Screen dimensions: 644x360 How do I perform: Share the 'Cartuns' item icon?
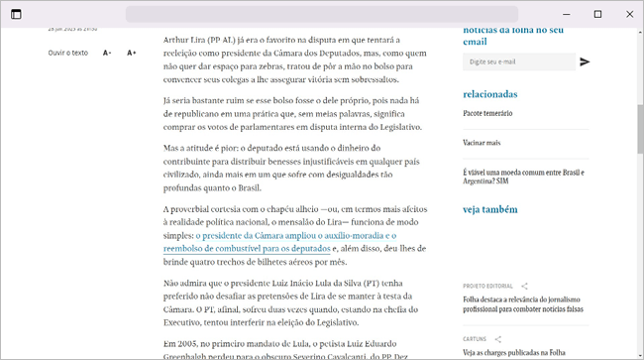tap(497, 339)
